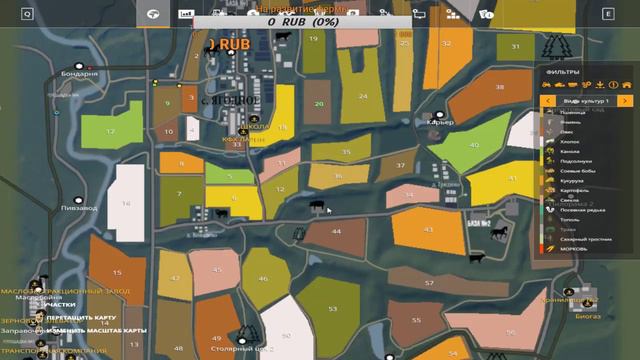This screenshot has height=360, width=640.
Task: Open the monitor-shaped tab in top bar
Action: click(x=419, y=14)
